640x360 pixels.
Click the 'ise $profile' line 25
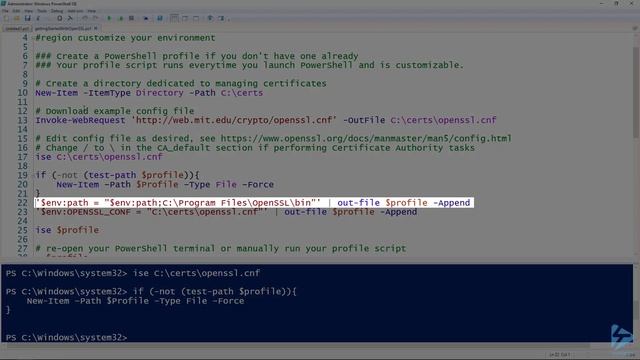coord(67,230)
